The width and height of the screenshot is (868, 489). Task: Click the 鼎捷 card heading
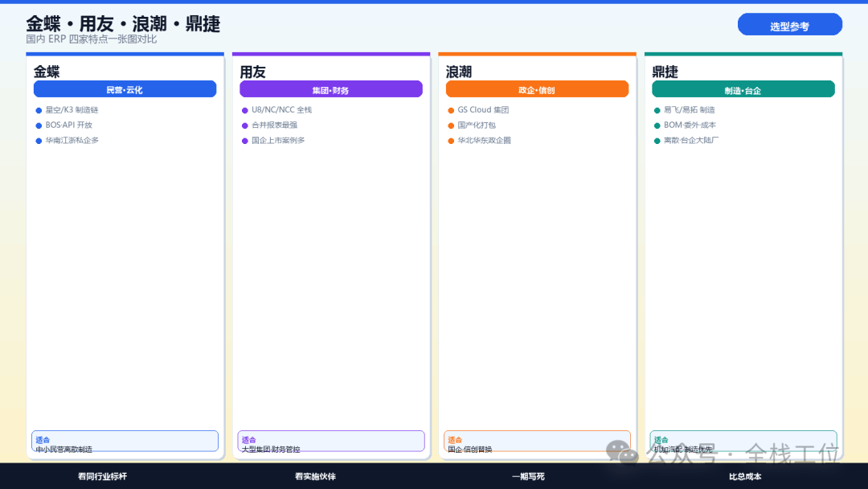[665, 72]
